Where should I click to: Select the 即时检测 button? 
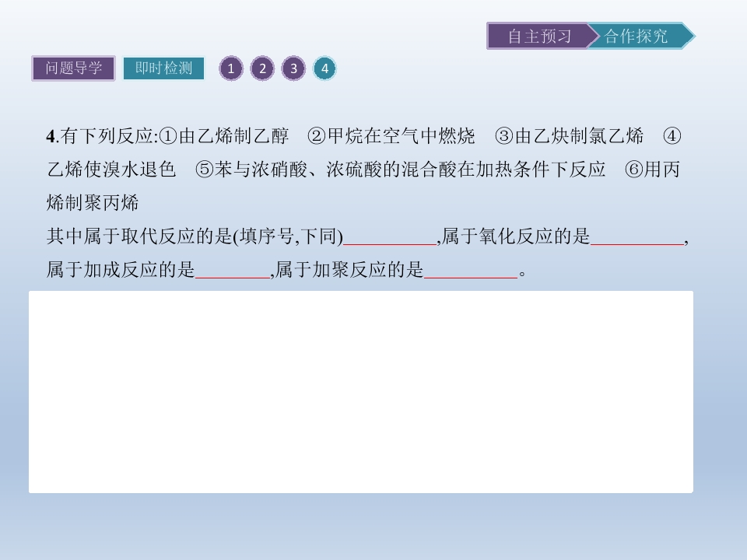tap(163, 68)
